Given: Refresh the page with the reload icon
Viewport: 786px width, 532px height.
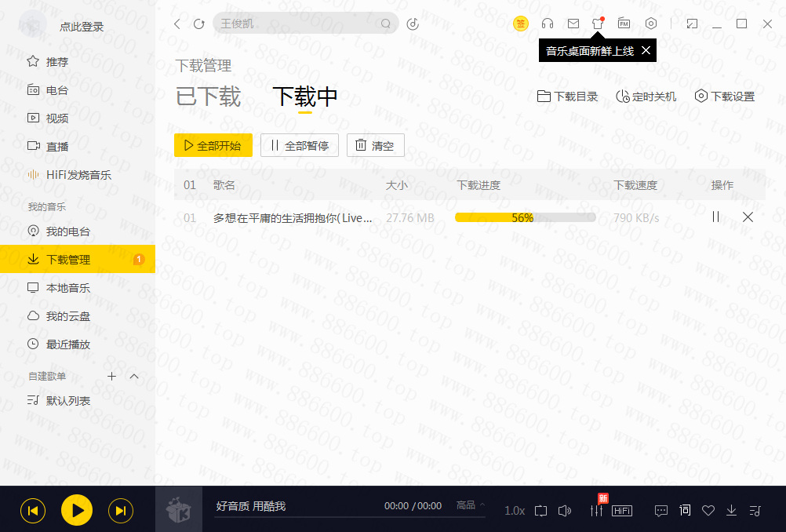Looking at the screenshot, I should pos(199,24).
